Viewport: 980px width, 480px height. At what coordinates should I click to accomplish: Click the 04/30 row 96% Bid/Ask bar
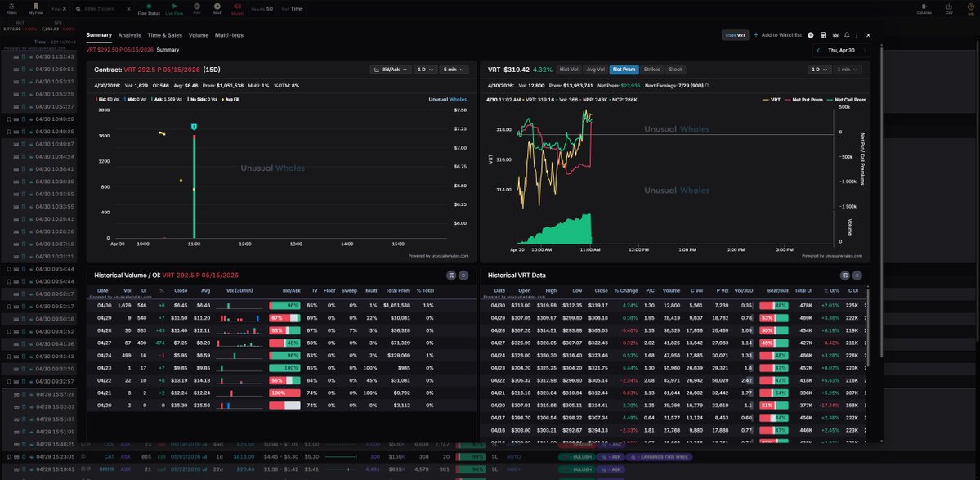[x=285, y=306]
